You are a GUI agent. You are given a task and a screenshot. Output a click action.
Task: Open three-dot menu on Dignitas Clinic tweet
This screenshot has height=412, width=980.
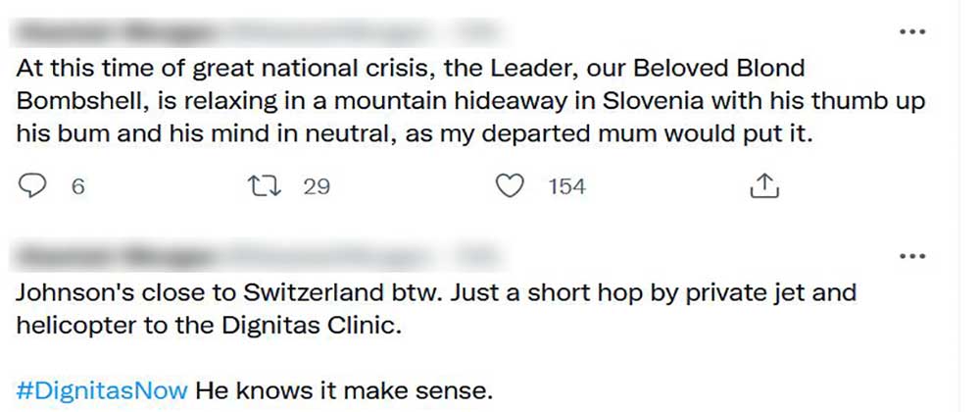911,256
